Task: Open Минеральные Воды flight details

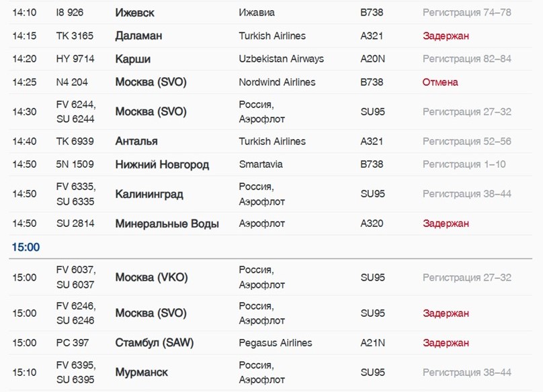Action: click(270, 224)
